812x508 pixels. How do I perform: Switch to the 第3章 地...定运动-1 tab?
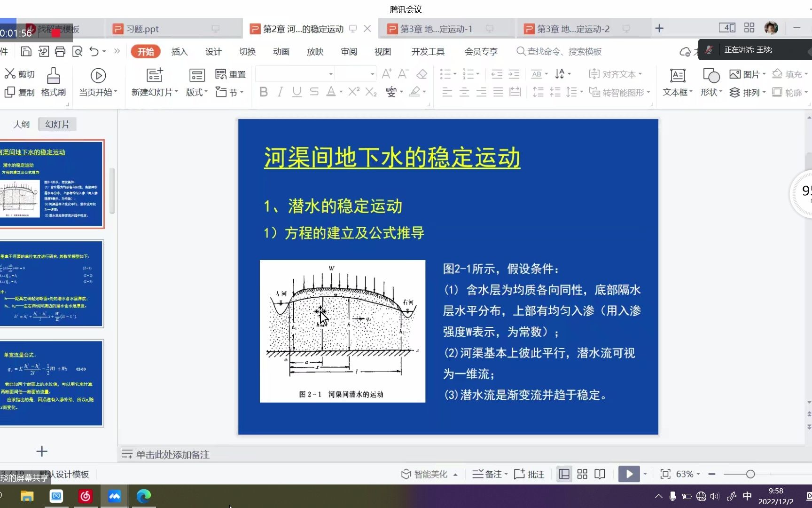(444, 29)
